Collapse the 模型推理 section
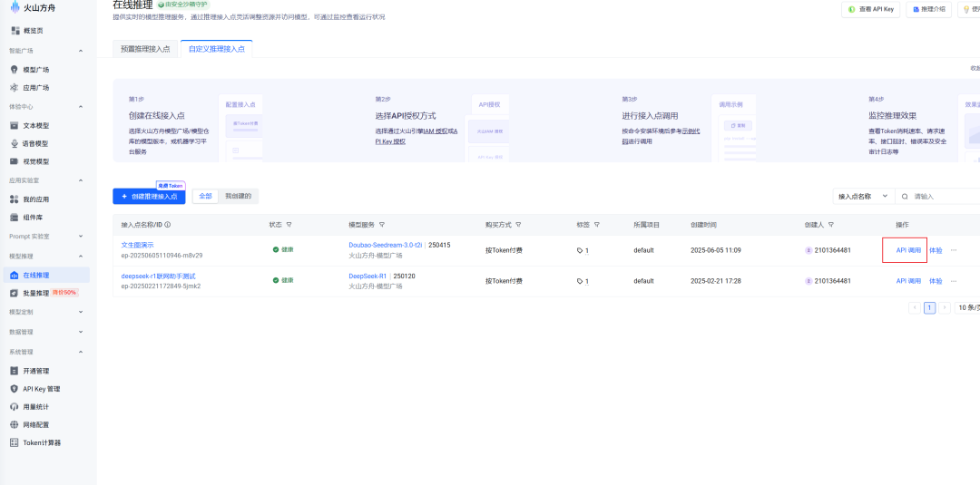 click(81, 257)
